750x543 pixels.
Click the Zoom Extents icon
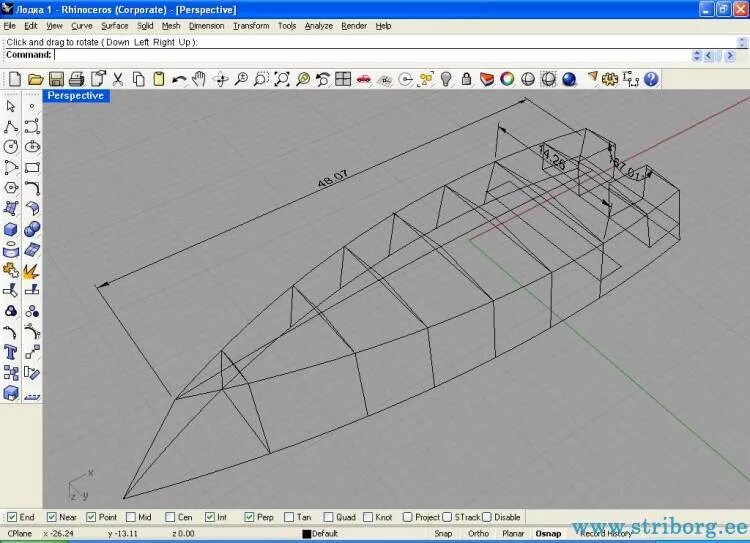click(282, 79)
